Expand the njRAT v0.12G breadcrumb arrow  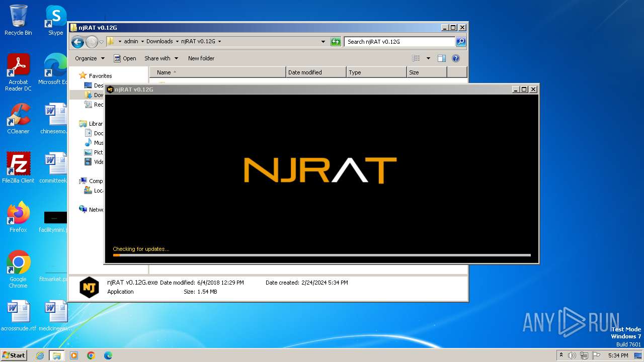219,42
